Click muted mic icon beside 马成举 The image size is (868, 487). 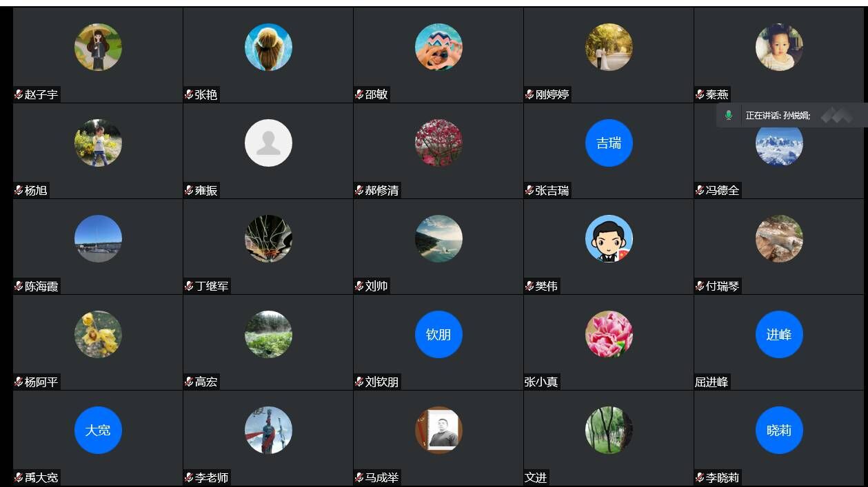[359, 477]
